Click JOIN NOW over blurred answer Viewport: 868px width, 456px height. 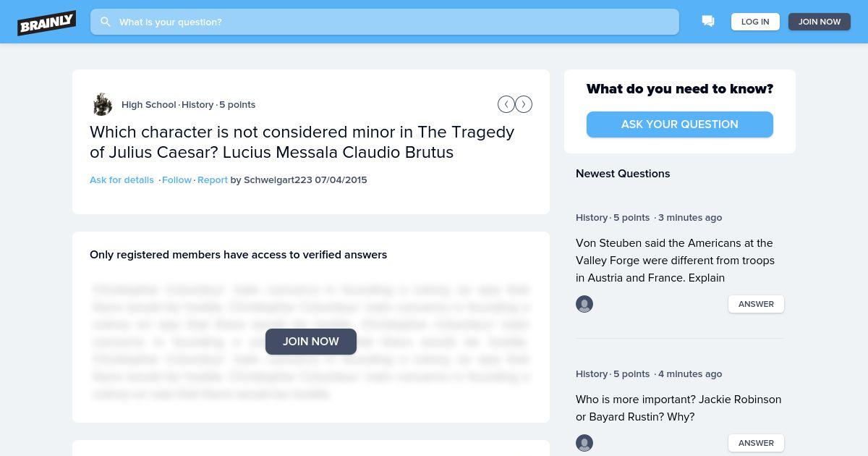[311, 342]
